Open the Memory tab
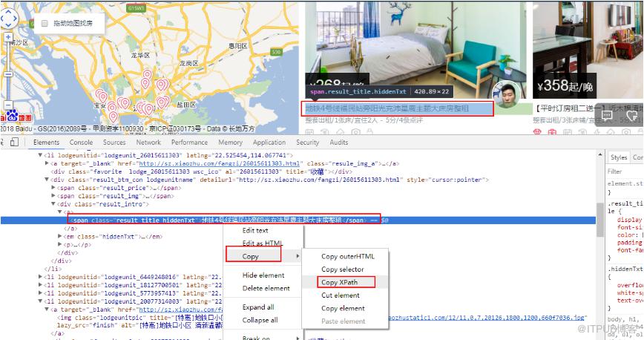 click(231, 143)
